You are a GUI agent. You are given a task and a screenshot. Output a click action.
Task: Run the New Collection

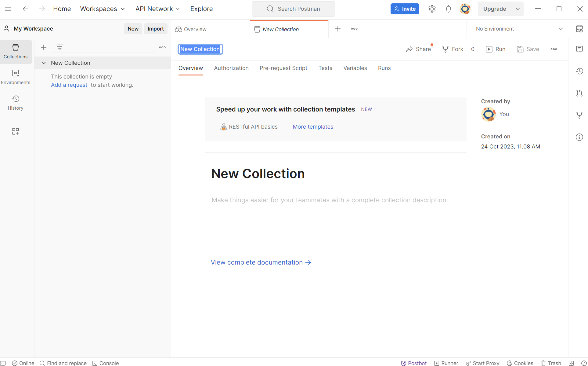(496, 49)
